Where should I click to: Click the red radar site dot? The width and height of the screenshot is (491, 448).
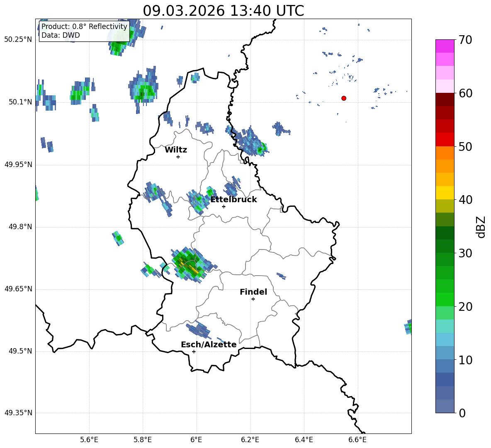[344, 98]
